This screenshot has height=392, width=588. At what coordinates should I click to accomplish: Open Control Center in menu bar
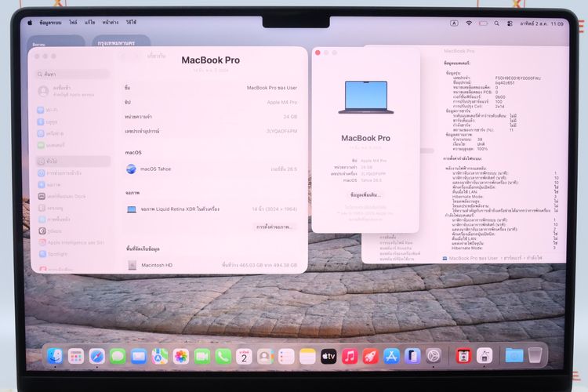tap(510, 24)
